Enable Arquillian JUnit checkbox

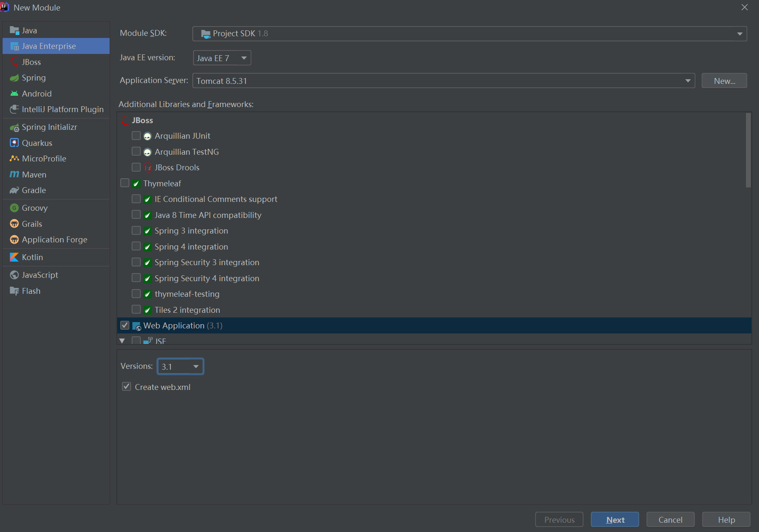click(136, 136)
